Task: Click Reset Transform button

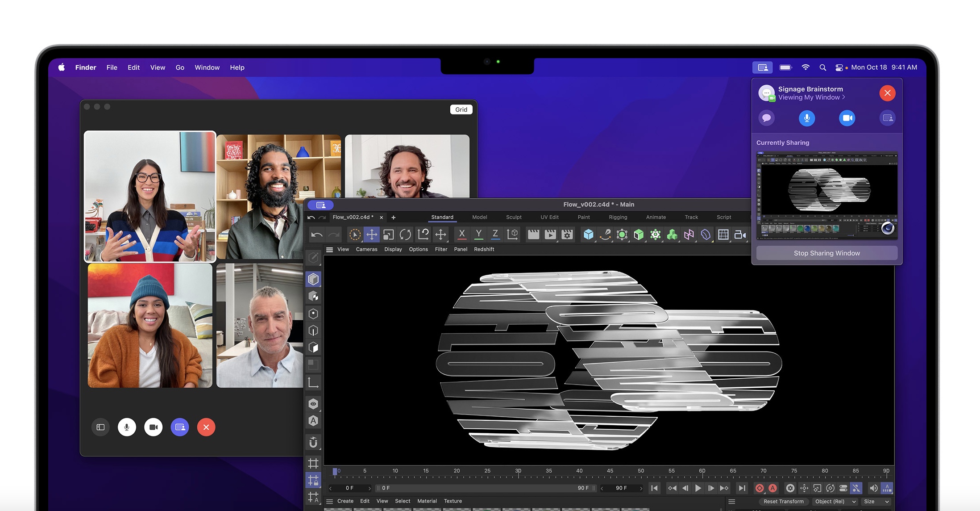Action: coord(783,502)
